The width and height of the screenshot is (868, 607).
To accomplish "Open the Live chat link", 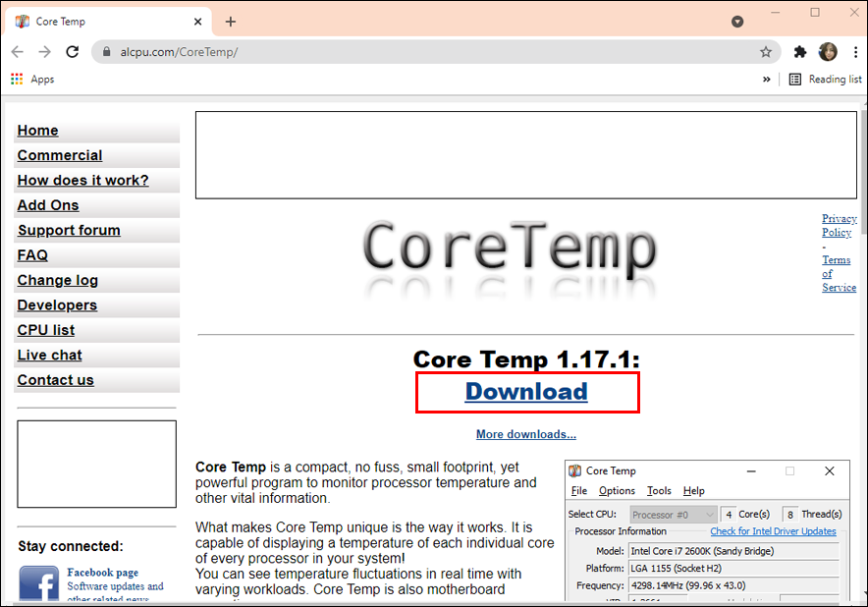I will (x=50, y=355).
